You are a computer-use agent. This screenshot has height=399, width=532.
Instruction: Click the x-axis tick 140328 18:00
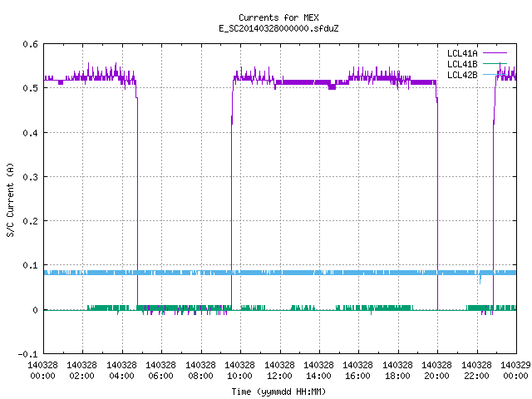(397, 370)
